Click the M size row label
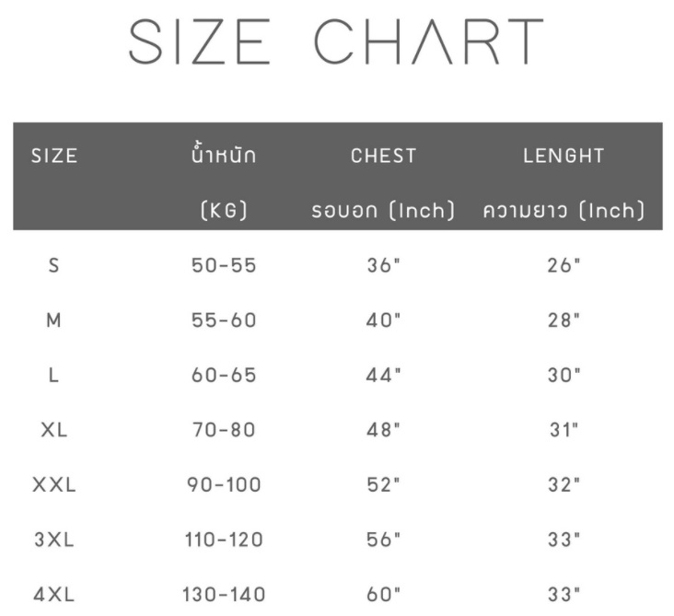674x616 pixels. [54, 320]
